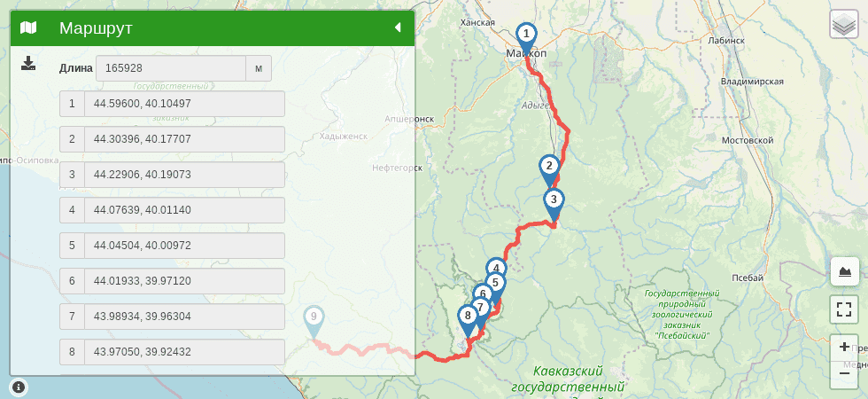868x399 pixels.
Task: Zoom in with the plus button
Action: point(845,348)
